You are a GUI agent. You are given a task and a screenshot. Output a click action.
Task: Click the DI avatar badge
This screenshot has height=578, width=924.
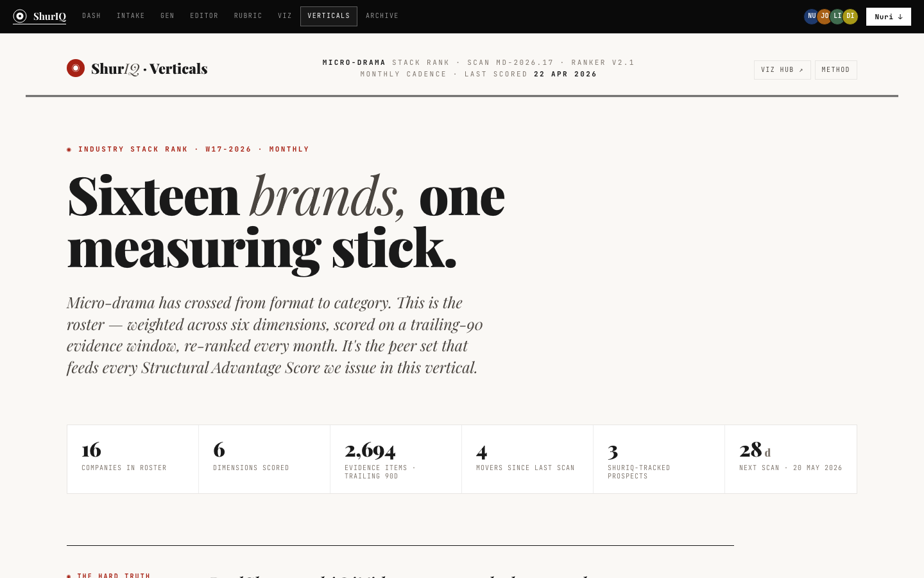(x=850, y=16)
